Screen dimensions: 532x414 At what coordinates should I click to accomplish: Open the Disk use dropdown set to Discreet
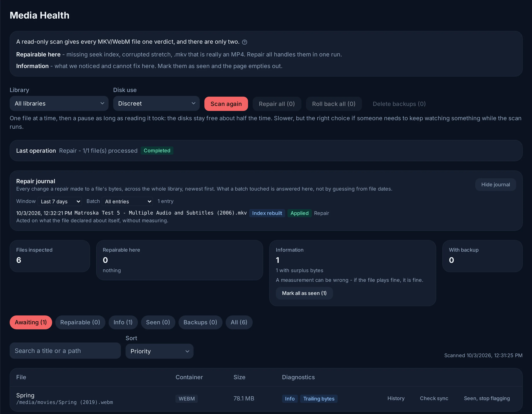(x=156, y=104)
